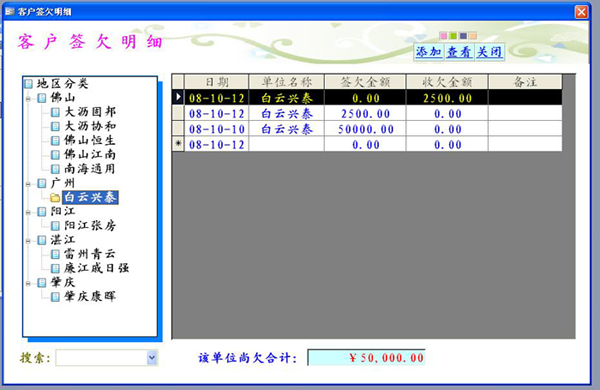Click the 南海通用 document icon

55,169
